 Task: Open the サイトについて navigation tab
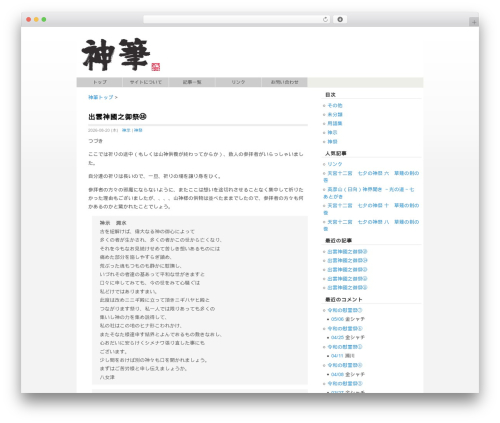tap(146, 82)
